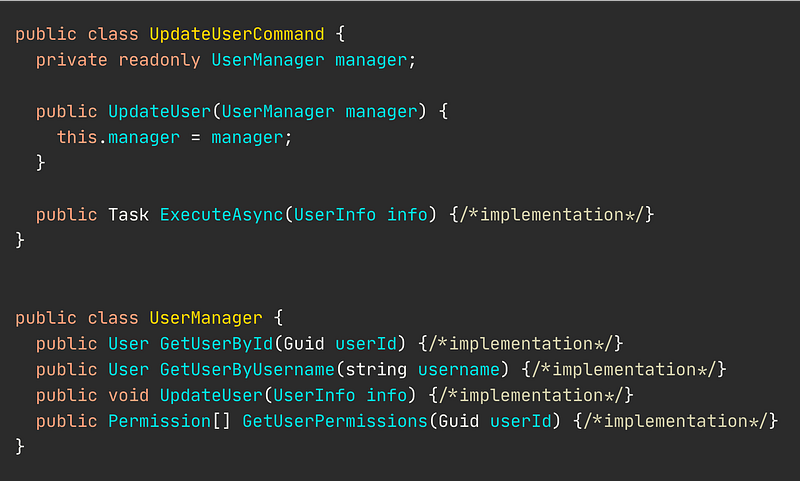Click the readonly keyword

159,60
